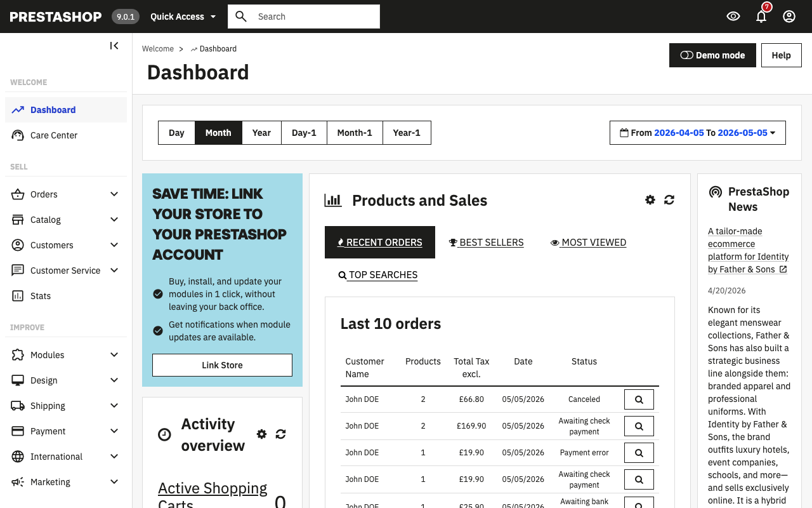The height and width of the screenshot is (508, 812).
Task: Click the Customers person icon
Action: tap(18, 245)
